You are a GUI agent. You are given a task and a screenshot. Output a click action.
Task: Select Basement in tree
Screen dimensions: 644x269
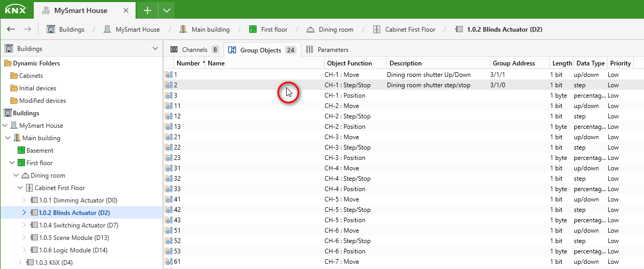[35, 151]
